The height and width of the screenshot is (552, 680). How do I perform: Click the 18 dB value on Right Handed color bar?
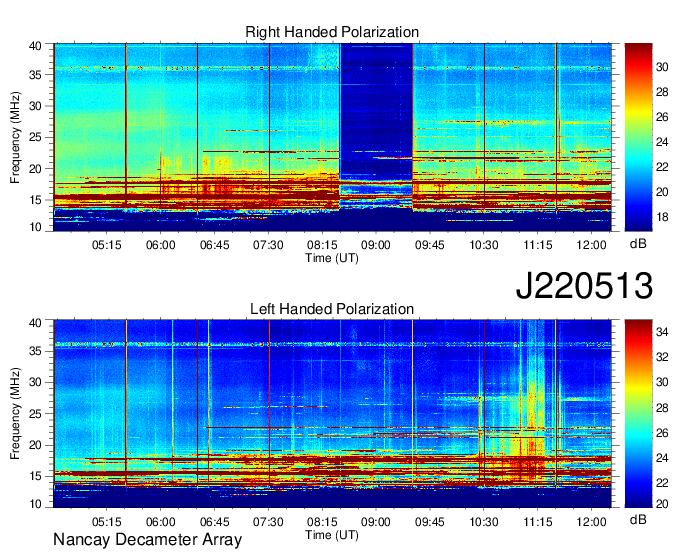tap(662, 217)
